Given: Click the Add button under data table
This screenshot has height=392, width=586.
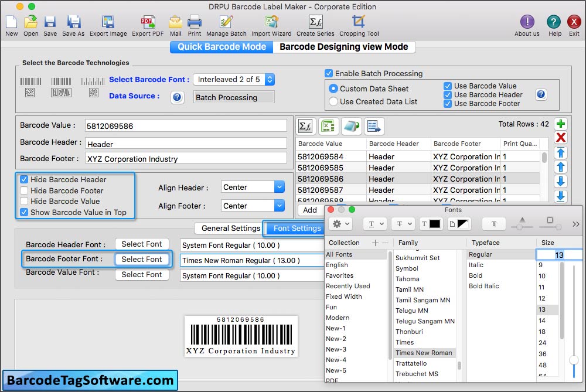Looking at the screenshot, I should (310, 210).
